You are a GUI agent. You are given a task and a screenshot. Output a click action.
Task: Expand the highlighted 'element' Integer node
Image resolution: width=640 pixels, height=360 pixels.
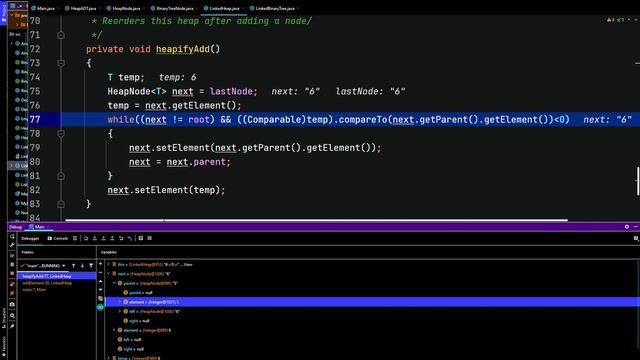[x=120, y=302]
